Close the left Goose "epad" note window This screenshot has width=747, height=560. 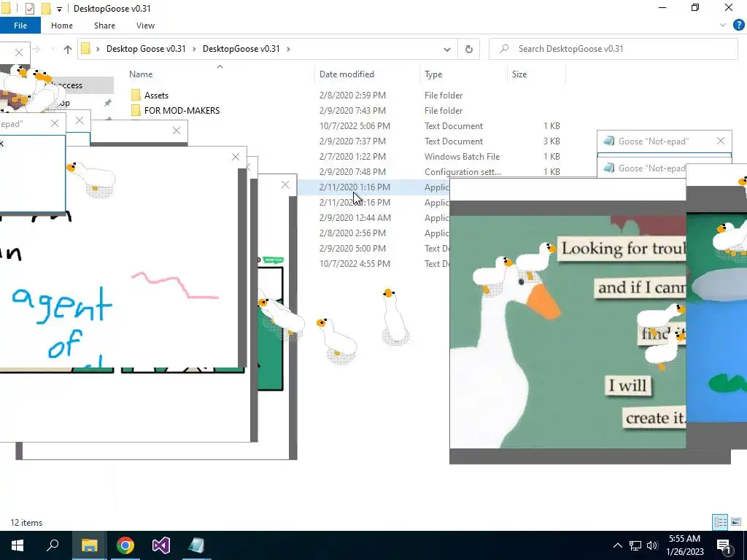point(55,124)
